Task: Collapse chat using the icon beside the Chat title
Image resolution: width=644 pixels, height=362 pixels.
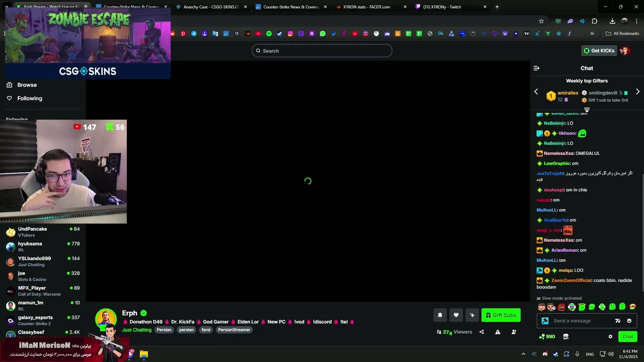Action: coord(536,68)
